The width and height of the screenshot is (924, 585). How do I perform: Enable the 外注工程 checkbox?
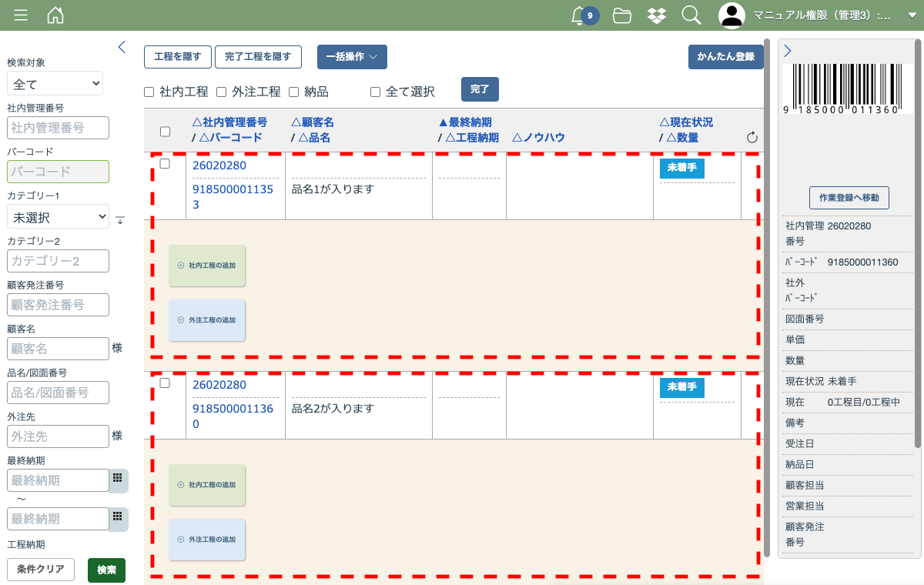(221, 92)
